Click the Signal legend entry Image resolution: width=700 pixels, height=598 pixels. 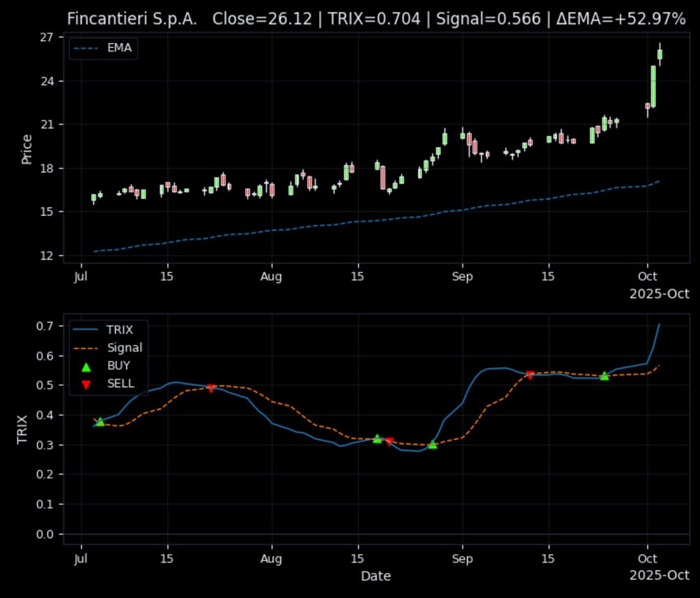tap(107, 347)
